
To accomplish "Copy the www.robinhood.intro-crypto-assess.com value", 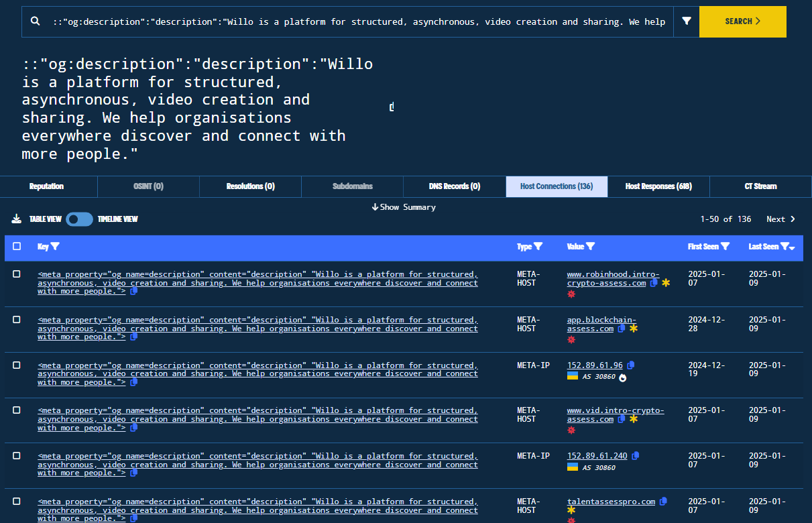I will (654, 283).
